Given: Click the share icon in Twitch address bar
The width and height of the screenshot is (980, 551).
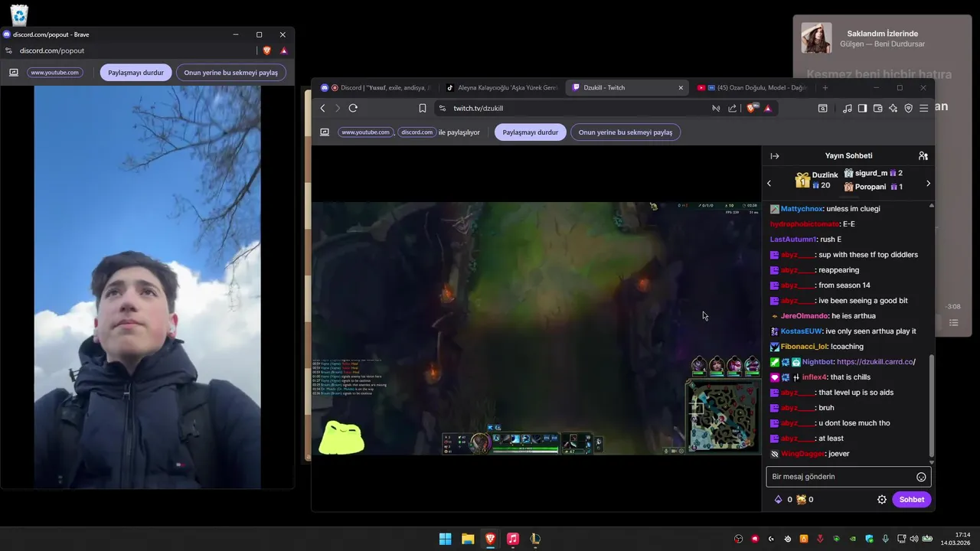Looking at the screenshot, I should 733,109.
